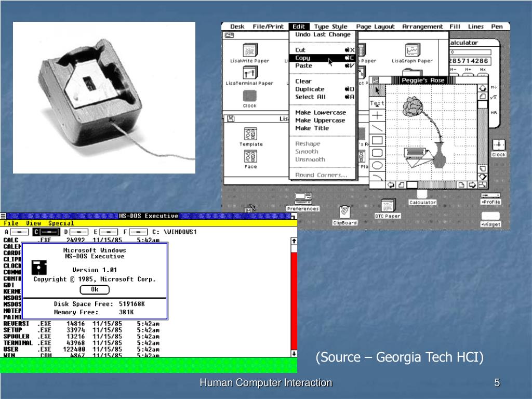The width and height of the screenshot is (532, 399).
Task: Click the Peggie's Rose title bar window icon
Action: pyautogui.click(x=376, y=81)
